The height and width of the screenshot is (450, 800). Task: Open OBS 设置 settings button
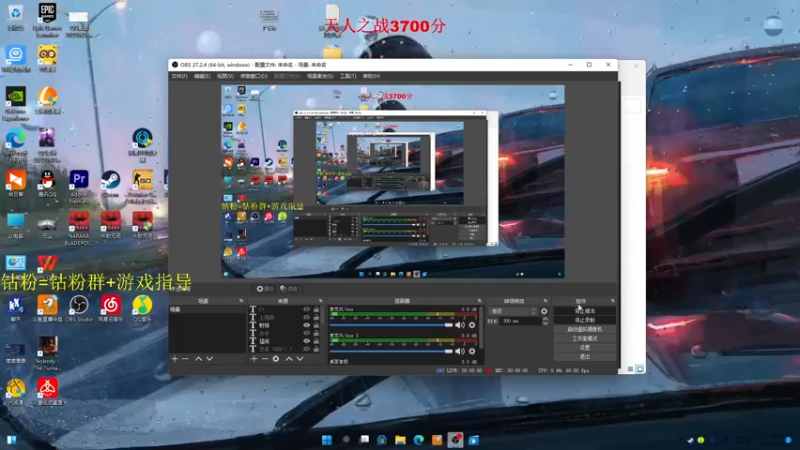585,347
